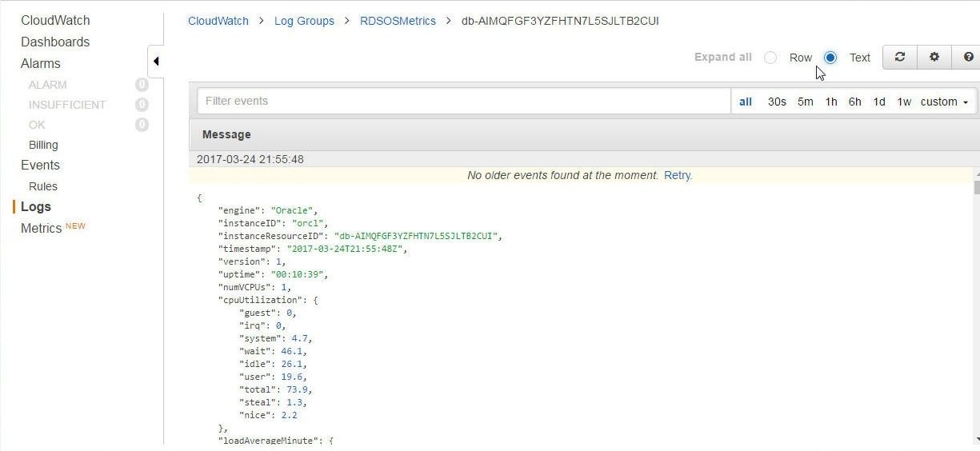Click the refresh log events icon

900,57
